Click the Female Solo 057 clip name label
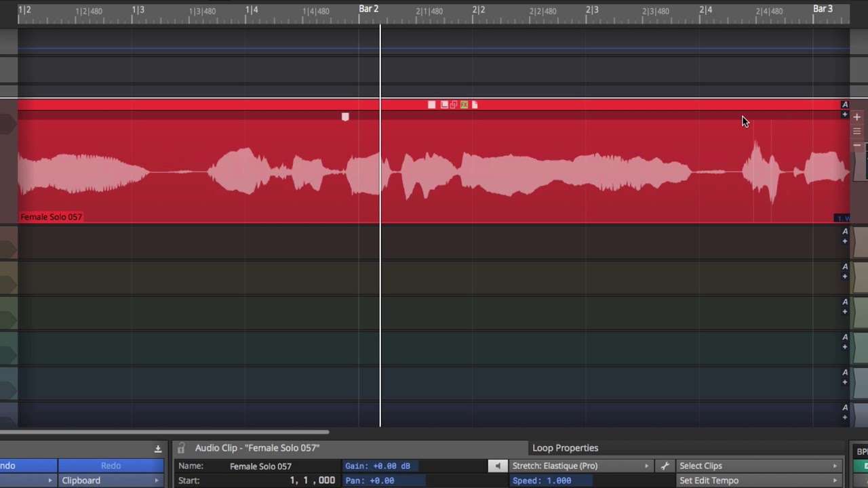Image resolution: width=868 pixels, height=488 pixels. [x=51, y=217]
